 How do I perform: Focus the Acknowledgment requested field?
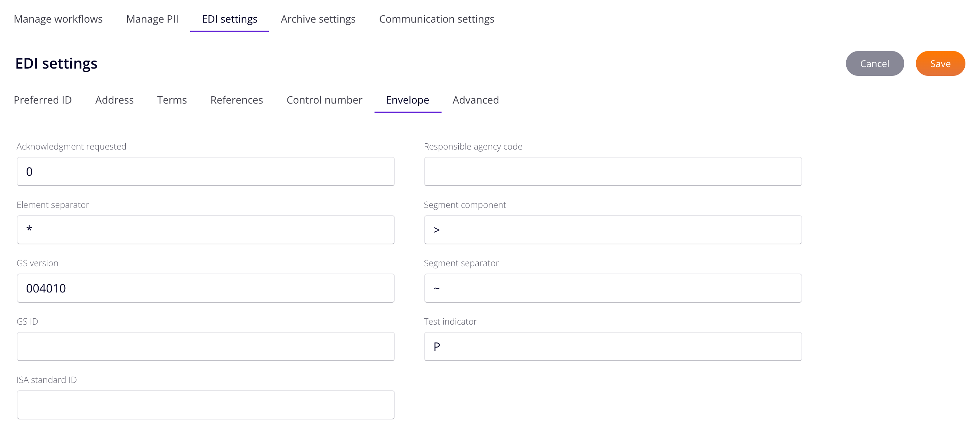(x=205, y=172)
